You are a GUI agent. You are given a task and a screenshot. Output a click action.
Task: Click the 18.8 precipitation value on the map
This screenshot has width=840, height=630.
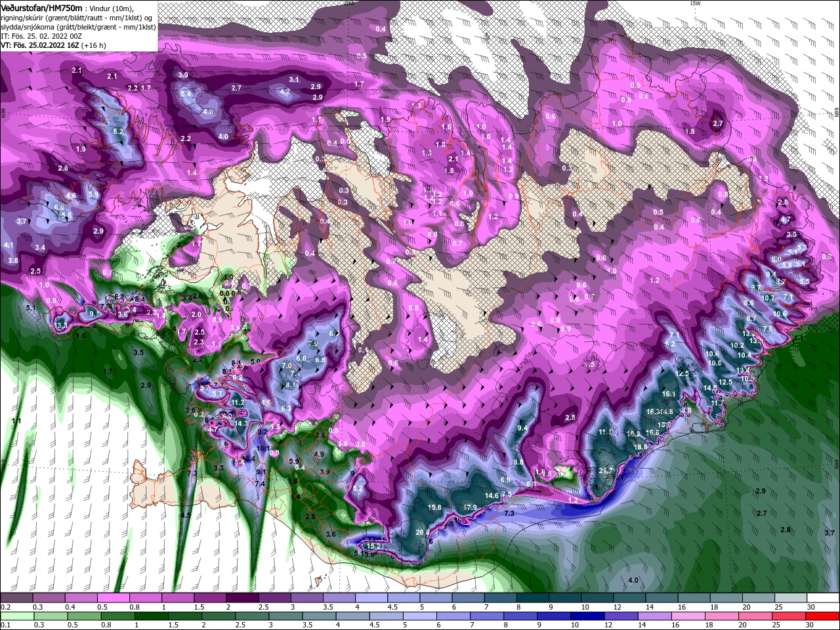(x=640, y=447)
